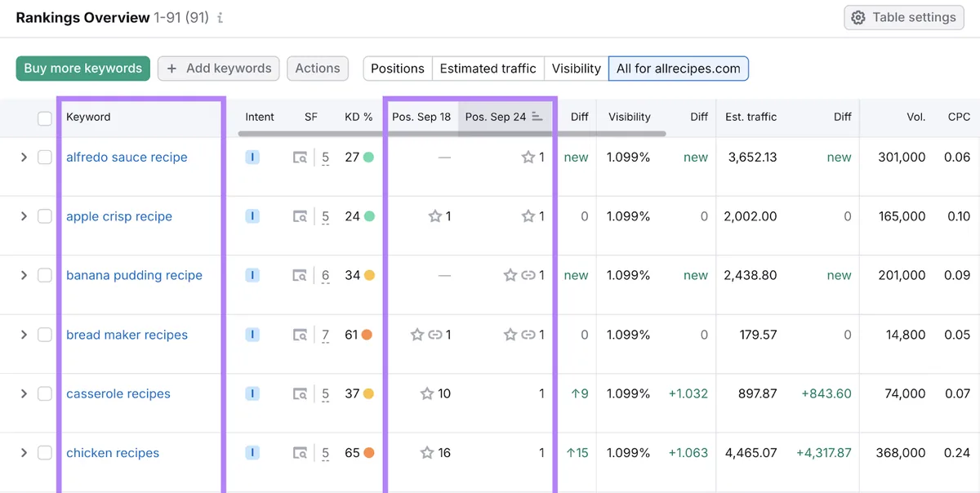
Task: Click Sep 18 star icon for chicken recipes
Action: coord(427,453)
